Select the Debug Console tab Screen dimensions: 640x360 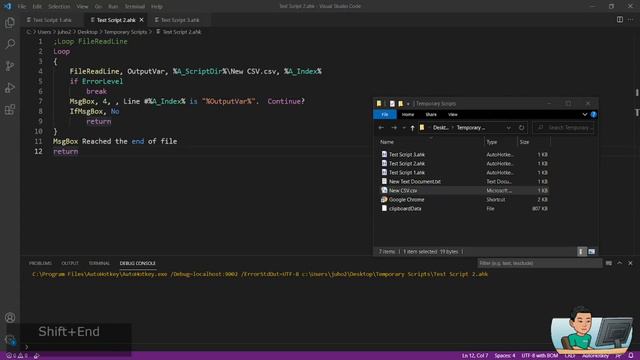(138, 263)
